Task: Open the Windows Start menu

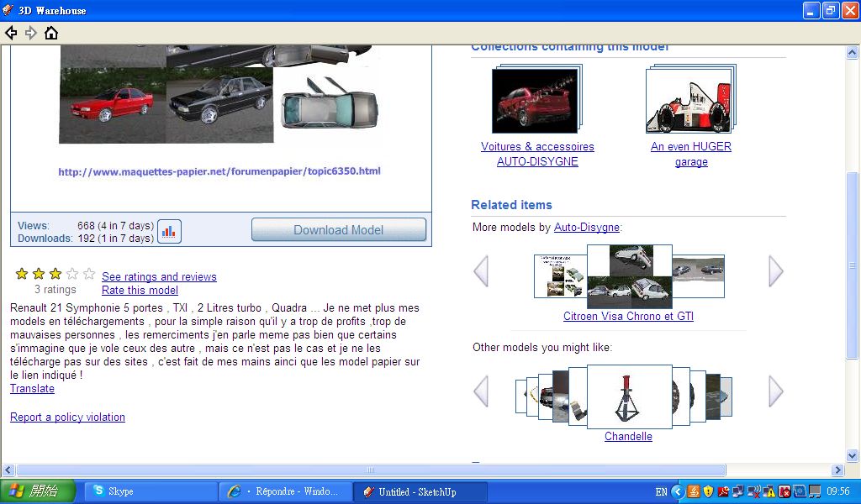Action: [37, 491]
